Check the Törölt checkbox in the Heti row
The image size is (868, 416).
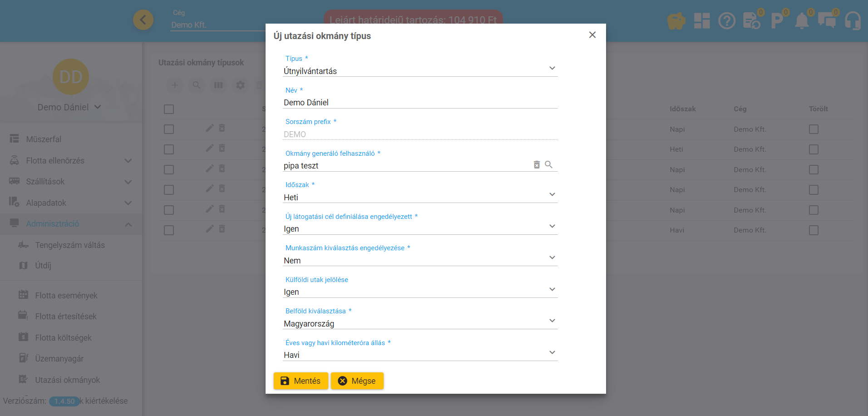[814, 149]
